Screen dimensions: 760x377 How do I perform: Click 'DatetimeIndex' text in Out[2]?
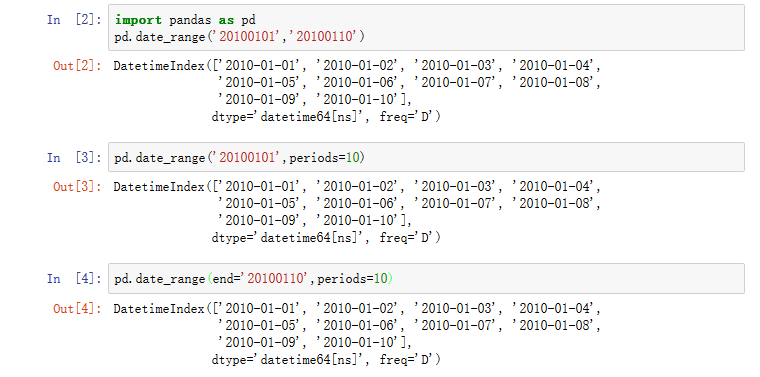pos(159,65)
